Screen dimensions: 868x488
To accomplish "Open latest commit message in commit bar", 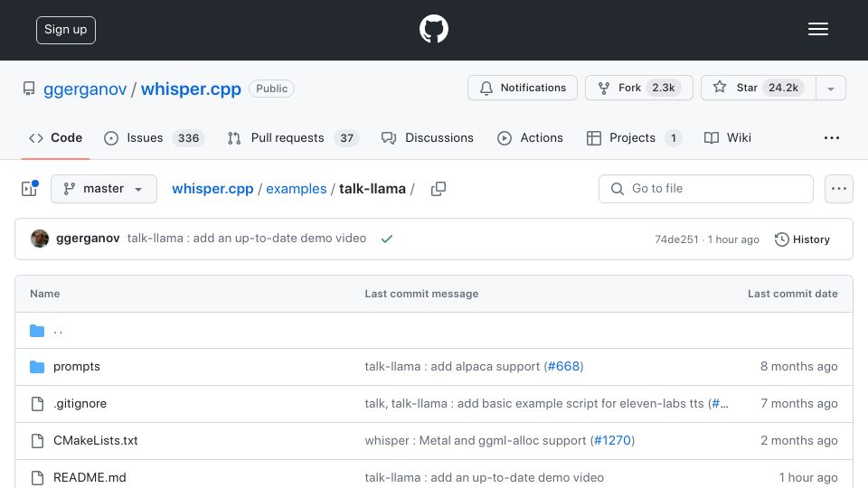I will click(x=247, y=239).
